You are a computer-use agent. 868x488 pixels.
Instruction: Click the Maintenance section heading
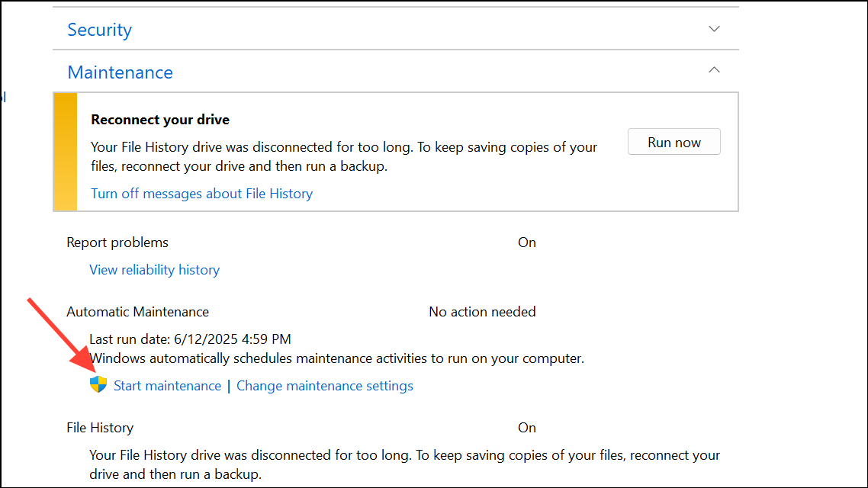tap(120, 72)
